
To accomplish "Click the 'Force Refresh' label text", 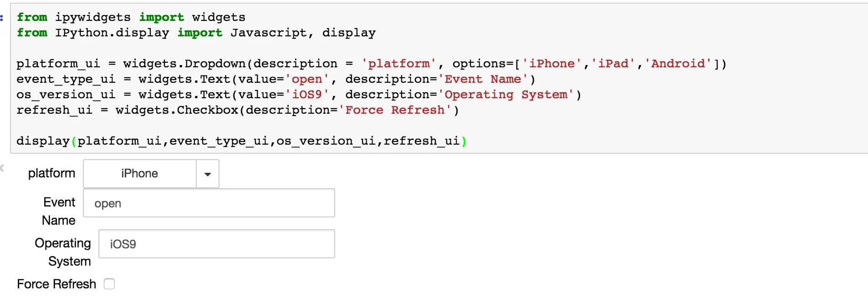I will pos(56,284).
